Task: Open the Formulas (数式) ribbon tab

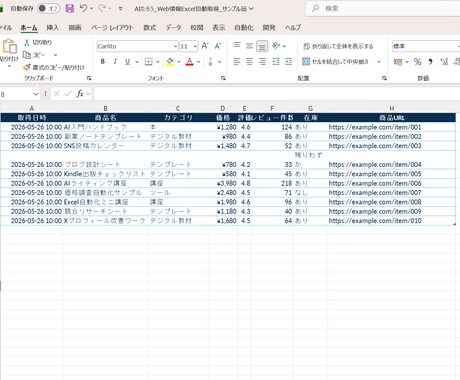Action: [150, 28]
